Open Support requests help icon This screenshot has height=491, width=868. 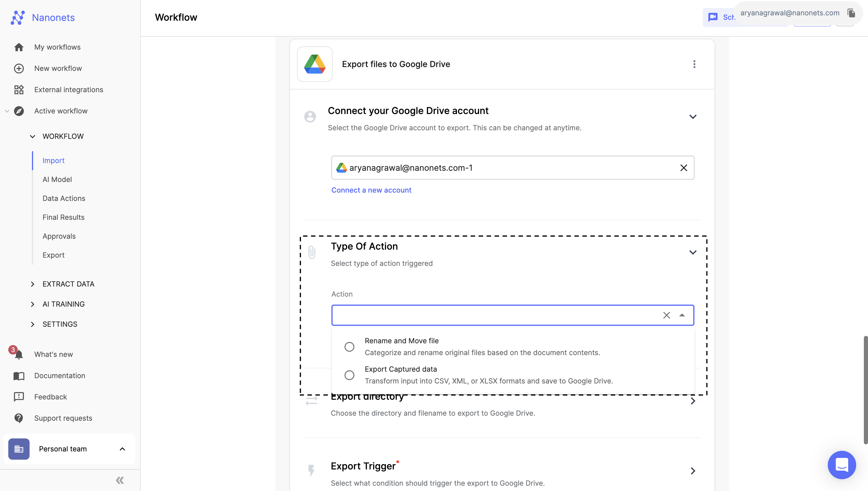pos(19,418)
